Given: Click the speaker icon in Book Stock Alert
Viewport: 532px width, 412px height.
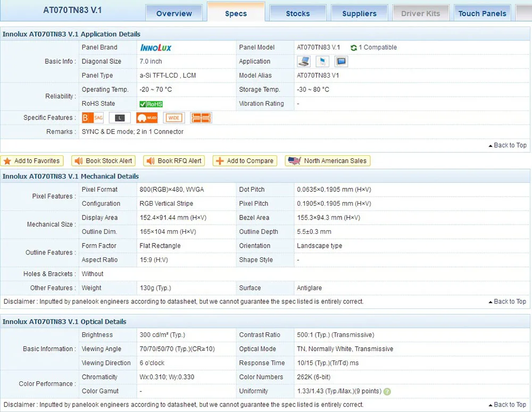Looking at the screenshot, I should [x=79, y=161].
